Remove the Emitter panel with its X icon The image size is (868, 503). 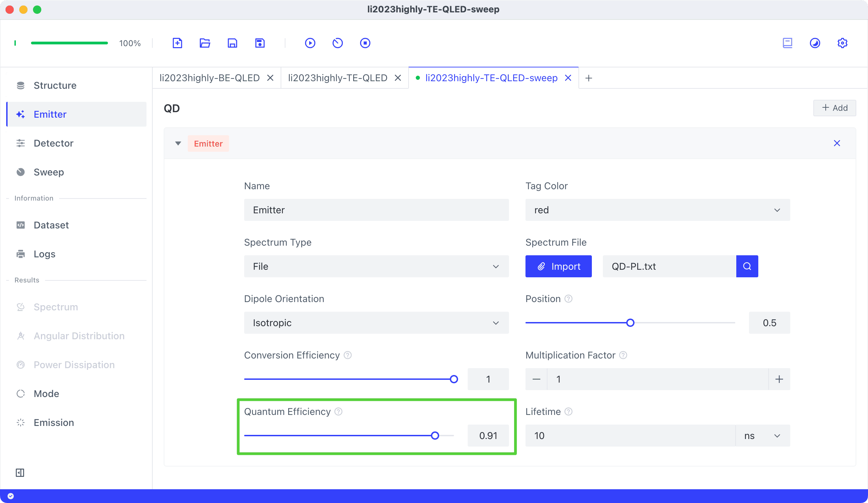[x=837, y=143]
